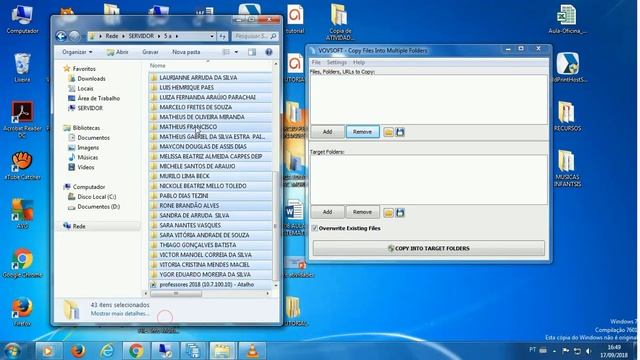This screenshot has height=360, width=640.
Task: Open Computador desktop icon
Action: point(22,19)
